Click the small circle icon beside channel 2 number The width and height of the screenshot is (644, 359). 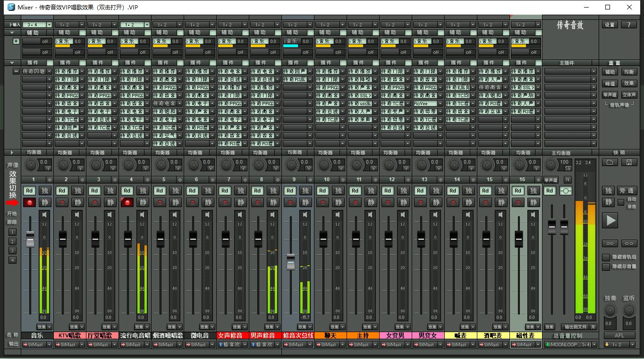click(82, 180)
